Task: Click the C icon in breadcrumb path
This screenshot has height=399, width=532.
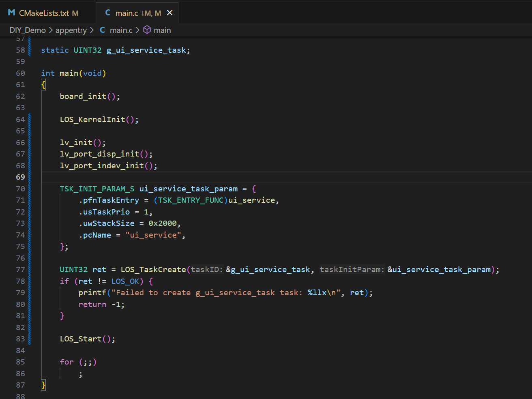Action: pos(102,30)
